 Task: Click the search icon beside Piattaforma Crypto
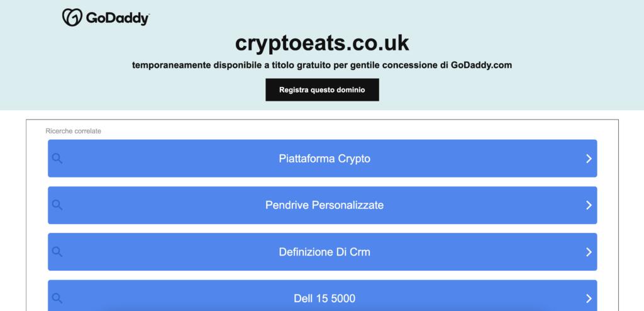point(57,159)
